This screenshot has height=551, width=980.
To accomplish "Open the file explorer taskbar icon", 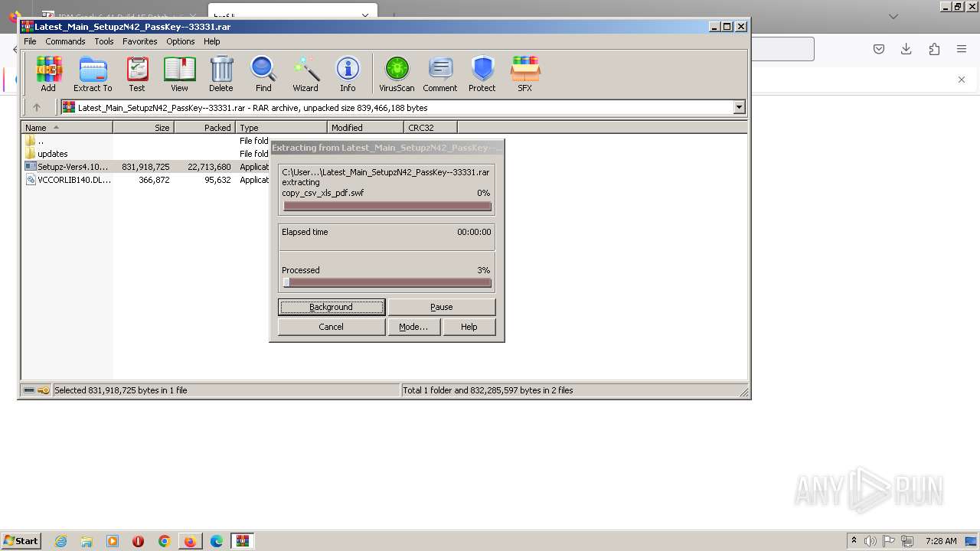I will (87, 541).
